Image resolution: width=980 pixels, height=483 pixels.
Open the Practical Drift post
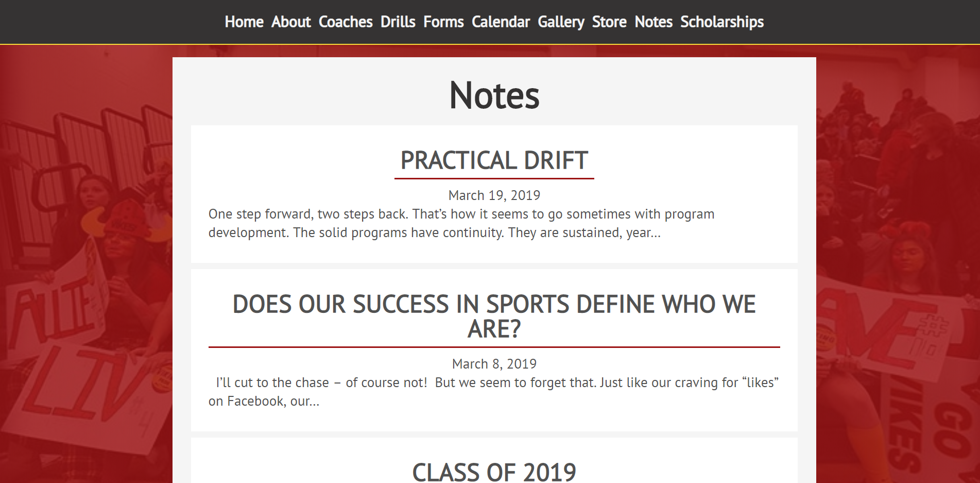click(x=494, y=160)
